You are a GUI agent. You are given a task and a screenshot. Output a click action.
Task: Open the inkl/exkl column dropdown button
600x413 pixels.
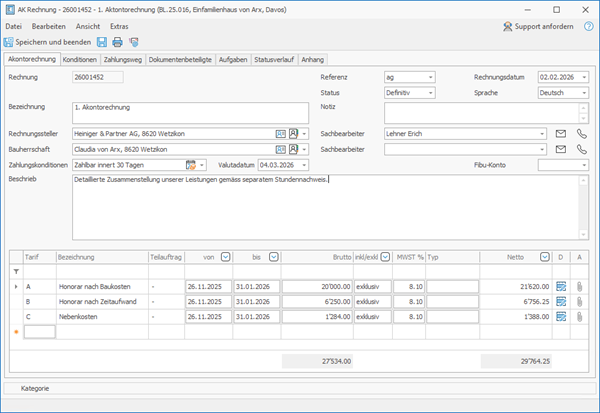point(385,257)
